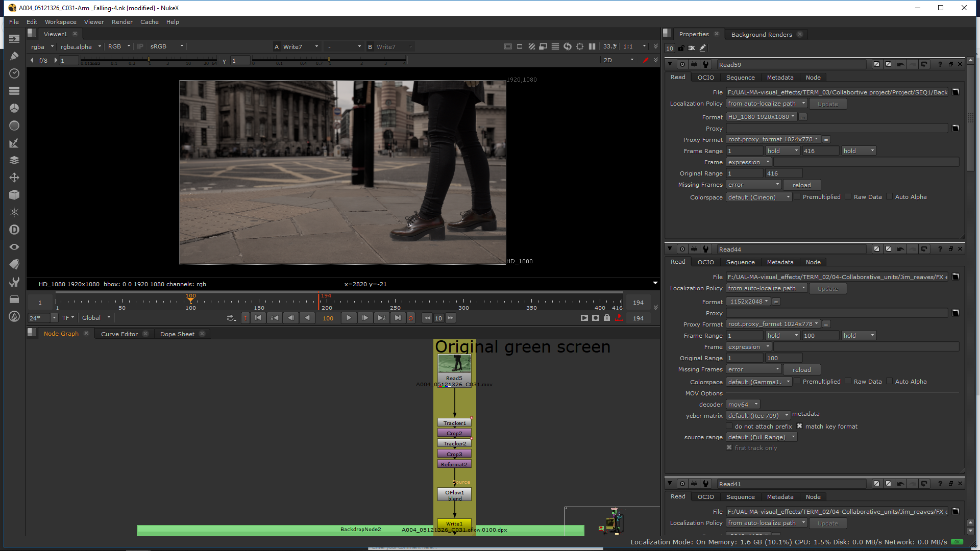Screen dimensions: 980x551
Task: Enable Premultiplied checkbox for Read59
Action: click(797, 197)
